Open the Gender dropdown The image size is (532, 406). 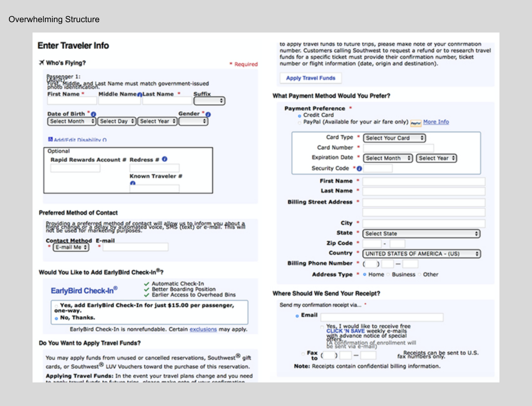(x=193, y=121)
